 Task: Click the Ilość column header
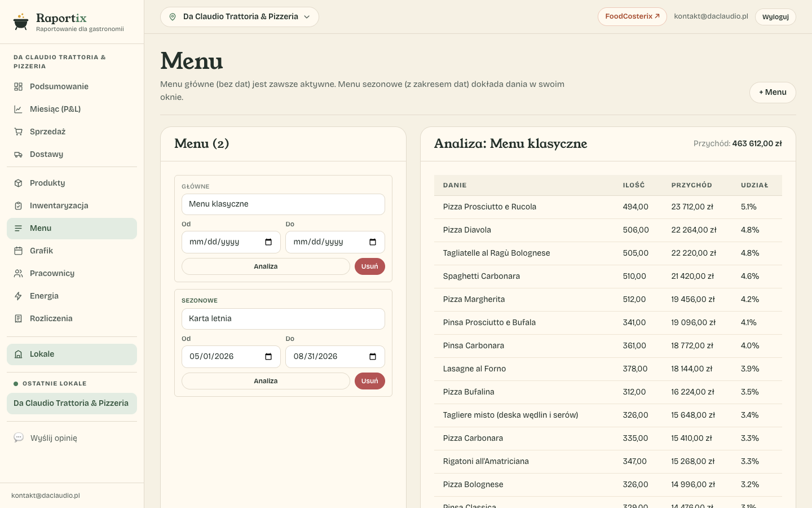pyautogui.click(x=634, y=185)
